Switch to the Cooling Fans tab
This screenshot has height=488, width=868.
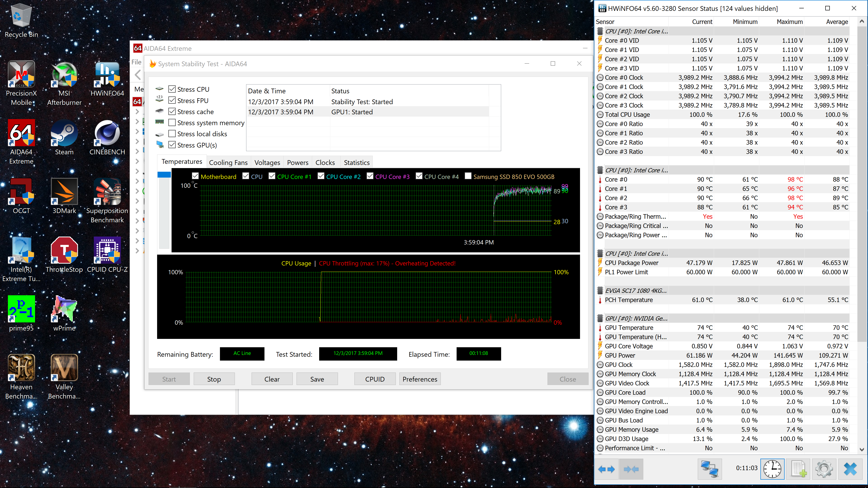228,163
